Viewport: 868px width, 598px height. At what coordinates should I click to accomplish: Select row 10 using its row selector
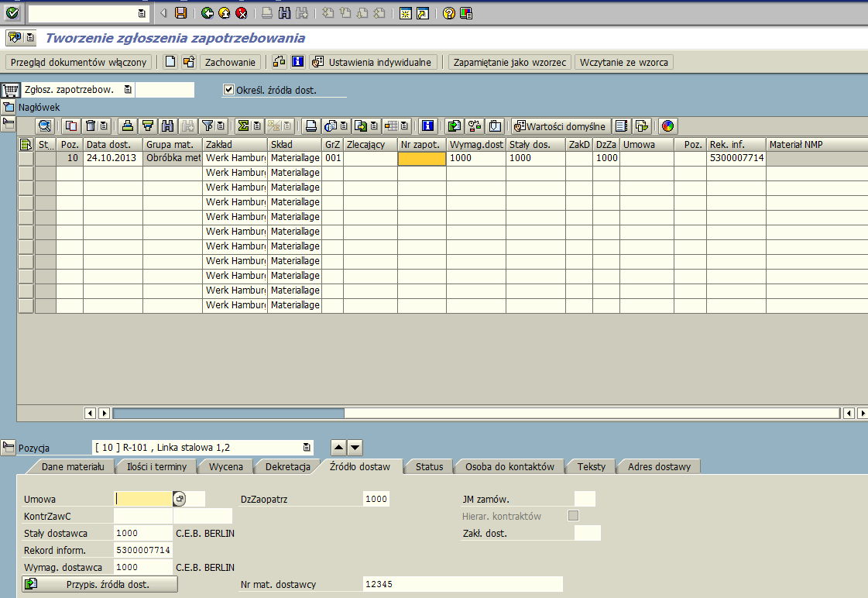pyautogui.click(x=26, y=158)
